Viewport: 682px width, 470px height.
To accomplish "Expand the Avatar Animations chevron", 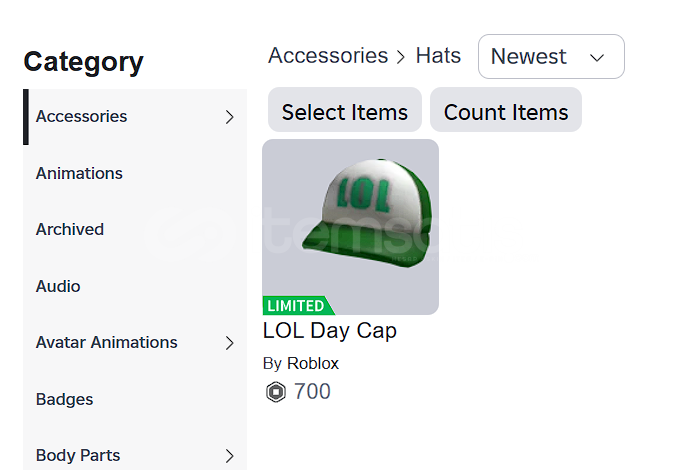I will click(229, 343).
